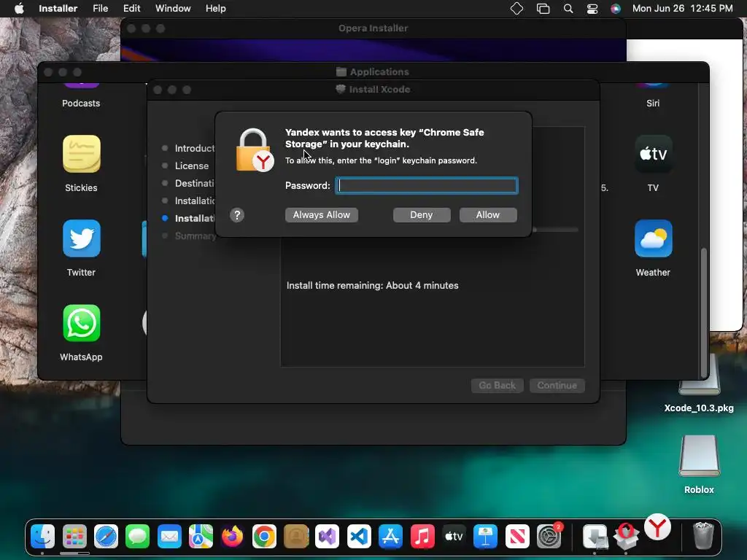Open the File menu
747x560 pixels.
coord(100,9)
